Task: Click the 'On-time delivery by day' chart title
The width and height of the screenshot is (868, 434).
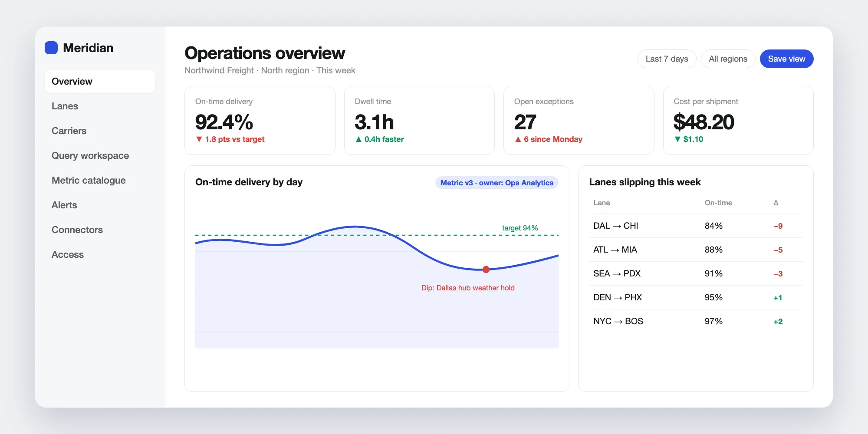Action: [249, 182]
